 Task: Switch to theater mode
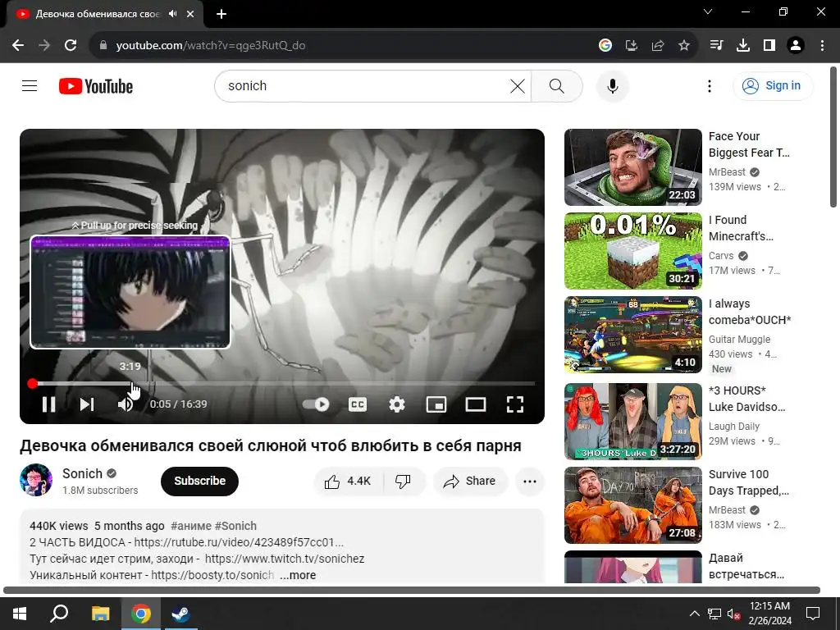475,404
